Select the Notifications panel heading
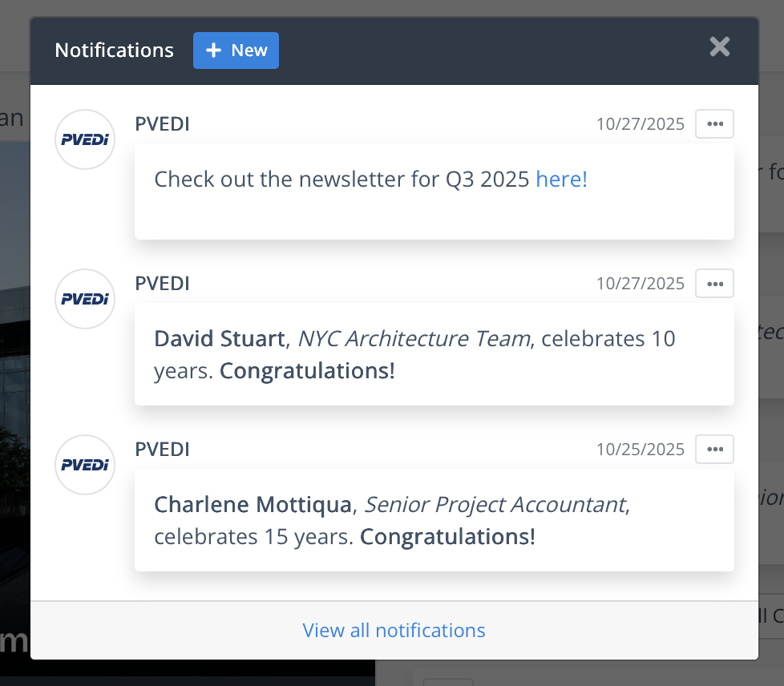The width and height of the screenshot is (784, 686). pyautogui.click(x=114, y=50)
